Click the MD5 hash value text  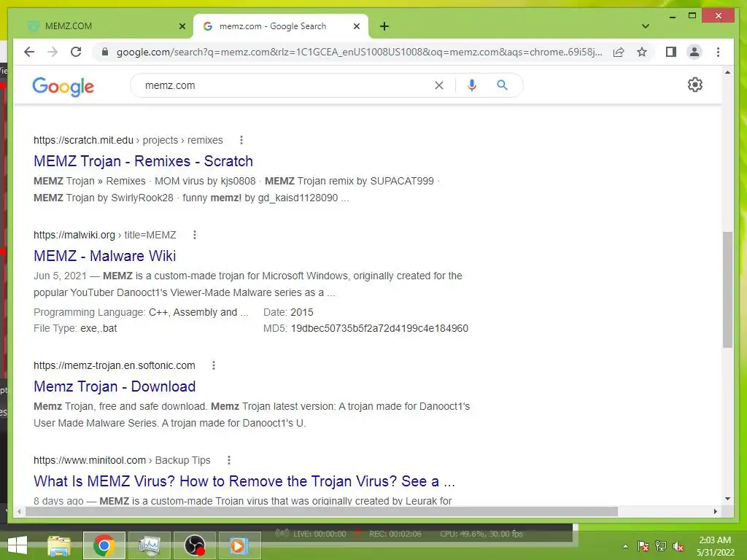[379, 328]
